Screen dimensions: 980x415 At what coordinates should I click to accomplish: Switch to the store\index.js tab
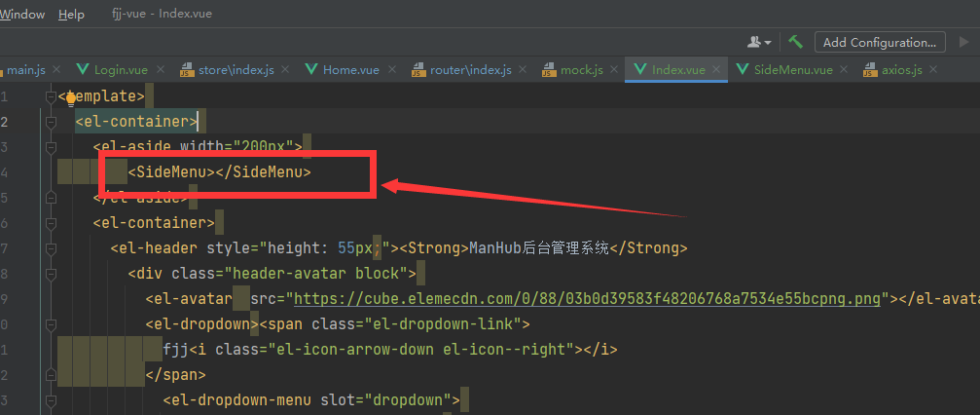pyautogui.click(x=236, y=69)
